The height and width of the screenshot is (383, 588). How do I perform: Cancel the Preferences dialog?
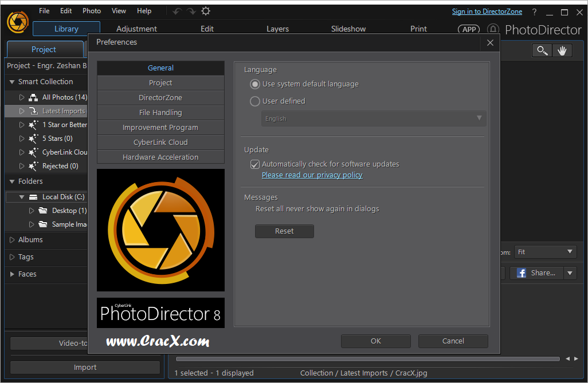pyautogui.click(x=453, y=341)
